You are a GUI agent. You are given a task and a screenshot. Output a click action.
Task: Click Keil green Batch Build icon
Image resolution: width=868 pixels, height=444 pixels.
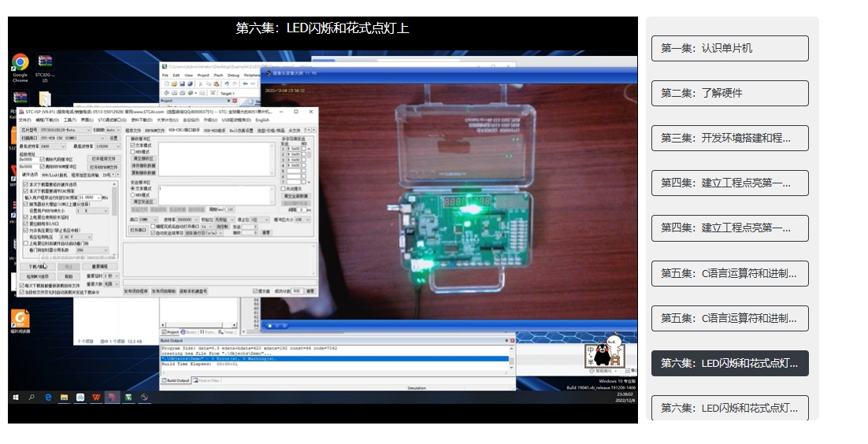[x=190, y=93]
